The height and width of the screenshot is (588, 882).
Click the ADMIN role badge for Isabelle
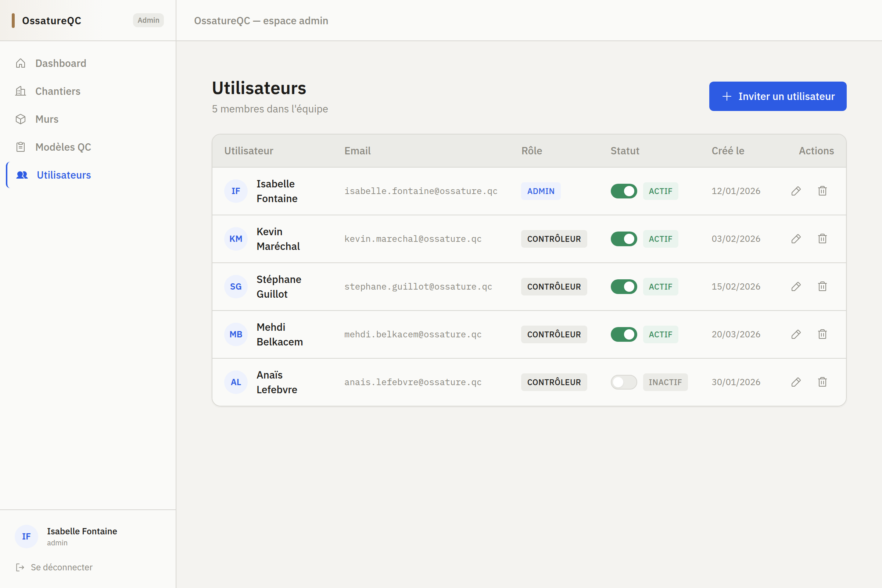point(540,191)
